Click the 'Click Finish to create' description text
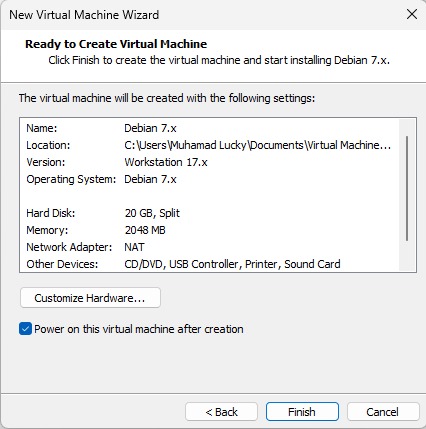The image size is (426, 429). [219, 60]
